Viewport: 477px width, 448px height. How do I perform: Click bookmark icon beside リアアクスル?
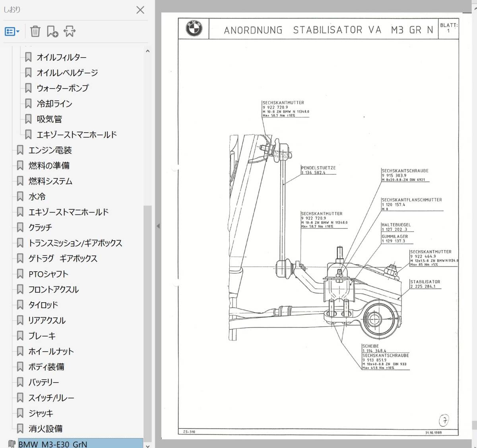tap(20, 321)
